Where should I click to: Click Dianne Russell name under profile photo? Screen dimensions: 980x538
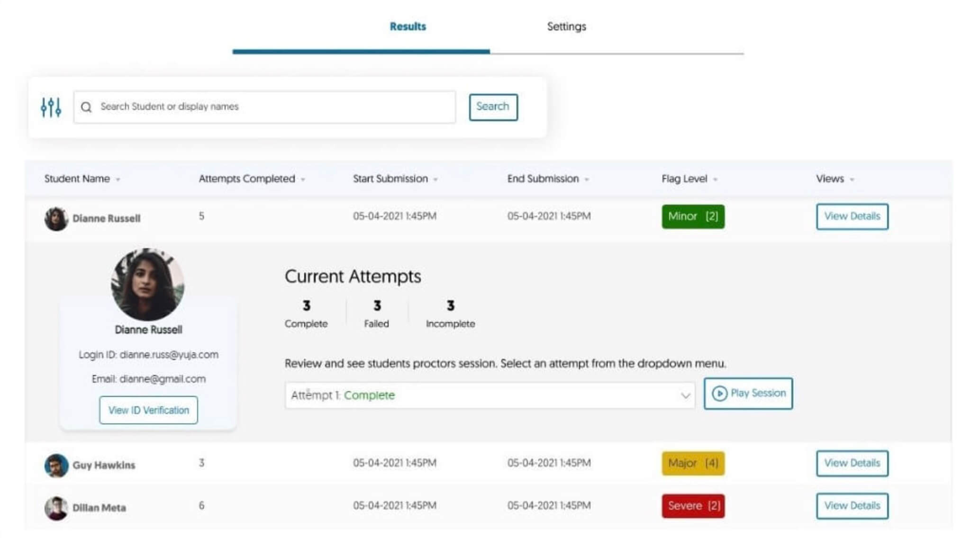[x=148, y=330]
